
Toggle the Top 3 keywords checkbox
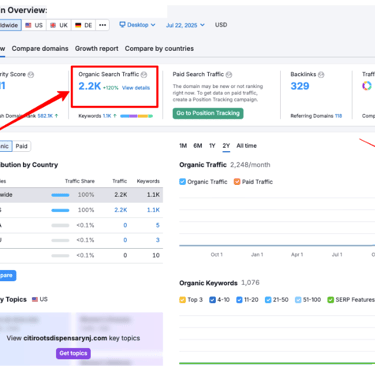(x=182, y=300)
